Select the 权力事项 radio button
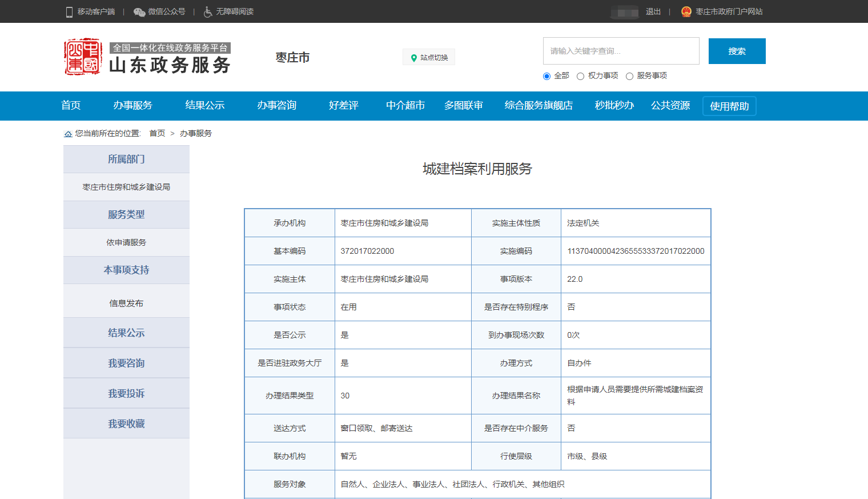868x499 pixels. (x=580, y=76)
